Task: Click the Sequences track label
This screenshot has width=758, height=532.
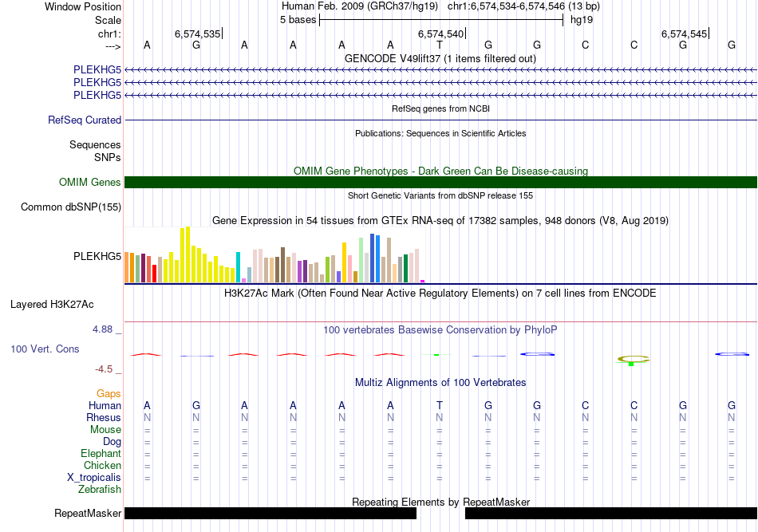Action: 95,145
